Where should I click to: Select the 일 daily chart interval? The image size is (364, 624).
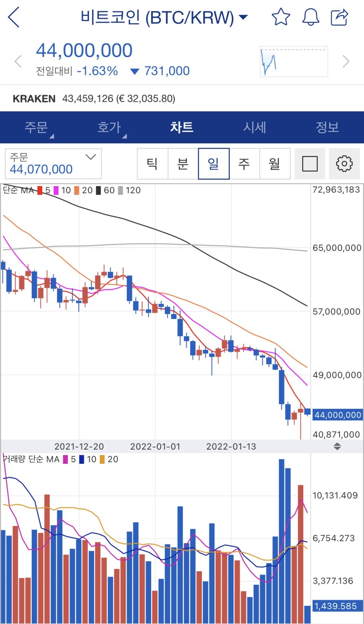(x=214, y=164)
